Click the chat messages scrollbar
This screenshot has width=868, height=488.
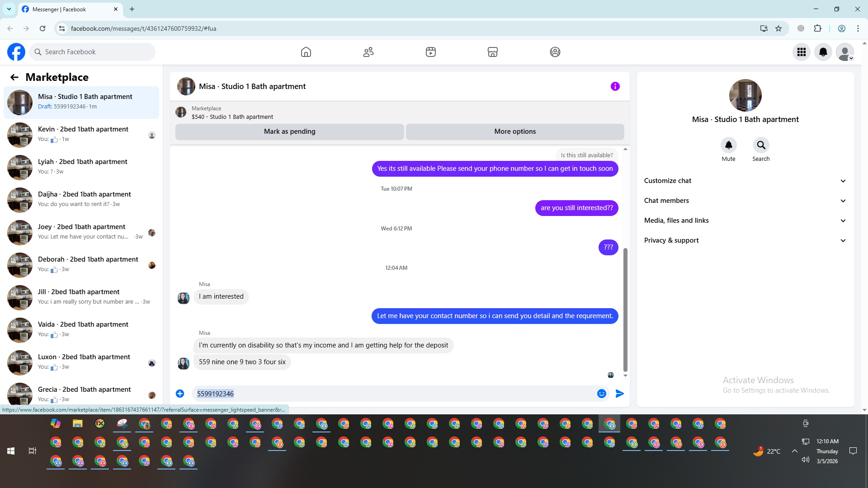(626, 310)
